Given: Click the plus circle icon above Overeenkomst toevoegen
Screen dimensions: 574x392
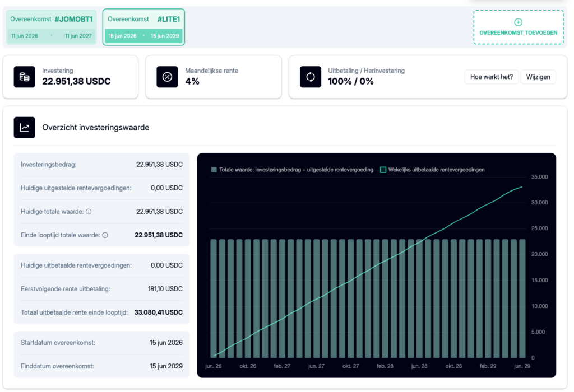Looking at the screenshot, I should 519,22.
